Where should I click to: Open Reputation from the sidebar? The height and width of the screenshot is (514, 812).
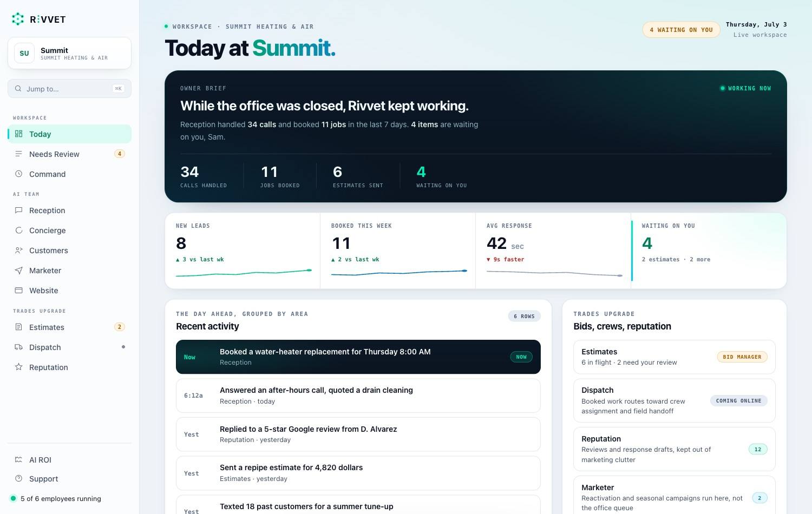69,367
